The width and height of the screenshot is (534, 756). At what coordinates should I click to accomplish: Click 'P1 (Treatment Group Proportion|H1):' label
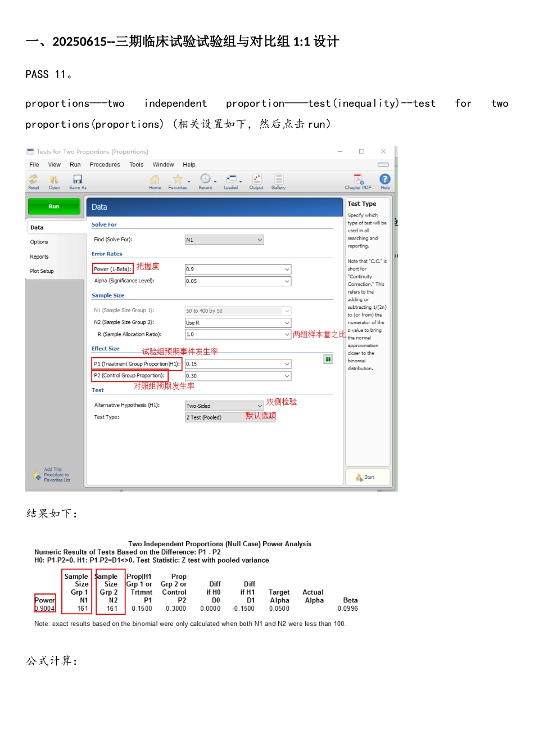pyautogui.click(x=137, y=364)
